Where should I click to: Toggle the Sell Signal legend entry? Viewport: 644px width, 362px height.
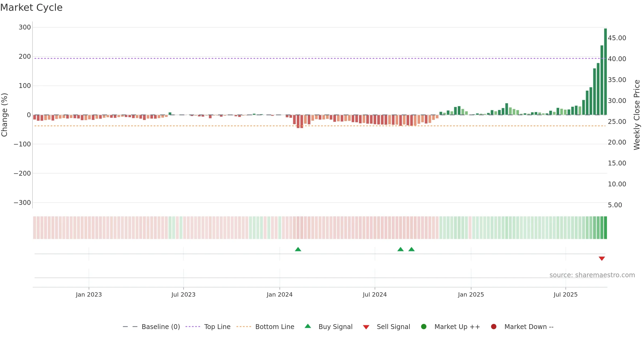(386, 327)
